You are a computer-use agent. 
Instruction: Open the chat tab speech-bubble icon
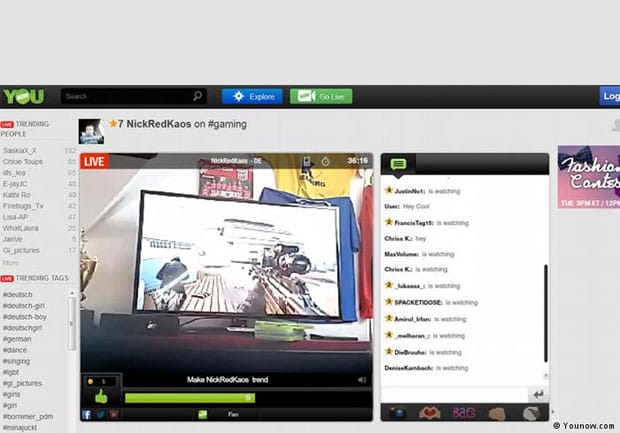click(398, 164)
